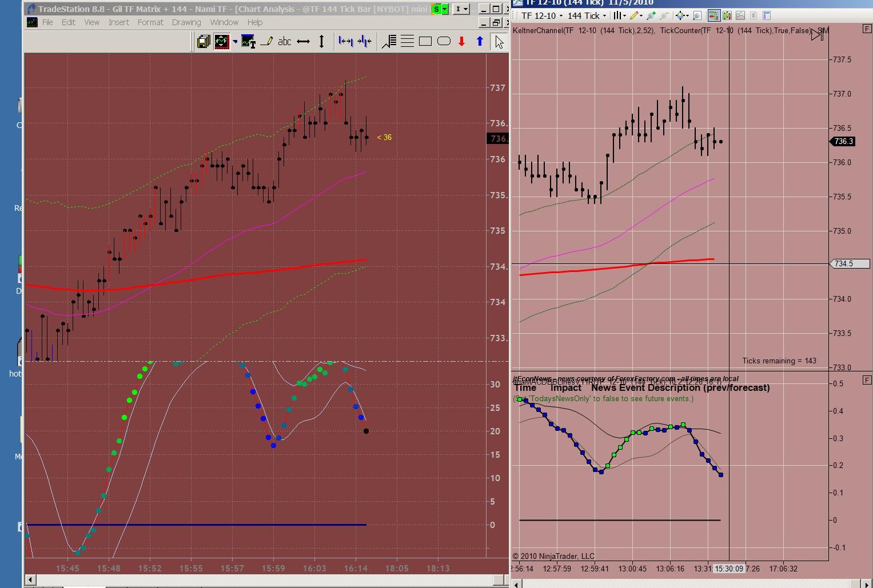
Task: Select the rectangle drawing tool
Action: [x=425, y=41]
